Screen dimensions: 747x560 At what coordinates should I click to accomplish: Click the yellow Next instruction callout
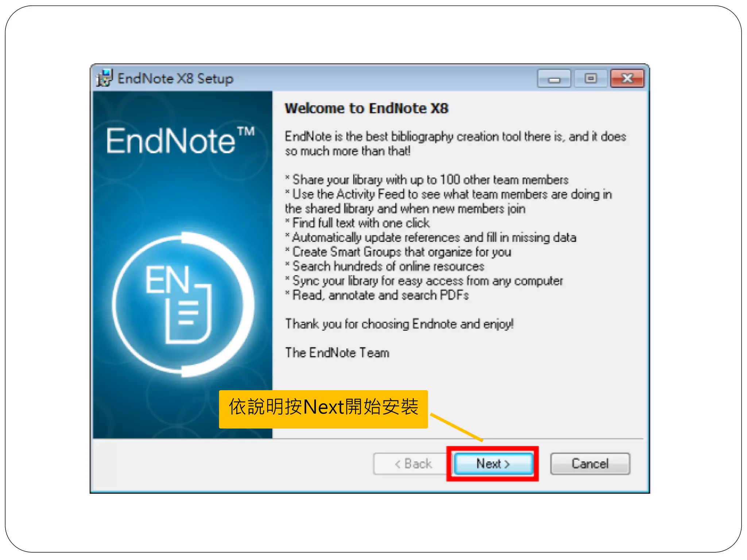coord(323,409)
